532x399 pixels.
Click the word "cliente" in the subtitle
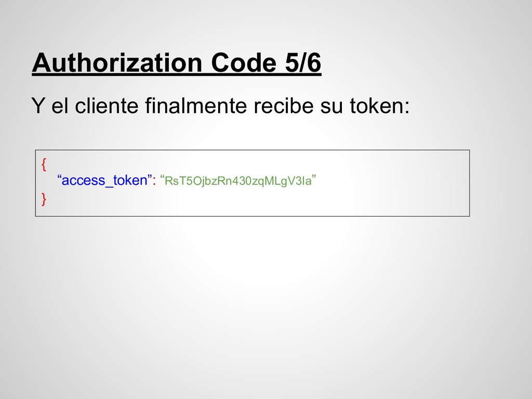[x=106, y=105]
